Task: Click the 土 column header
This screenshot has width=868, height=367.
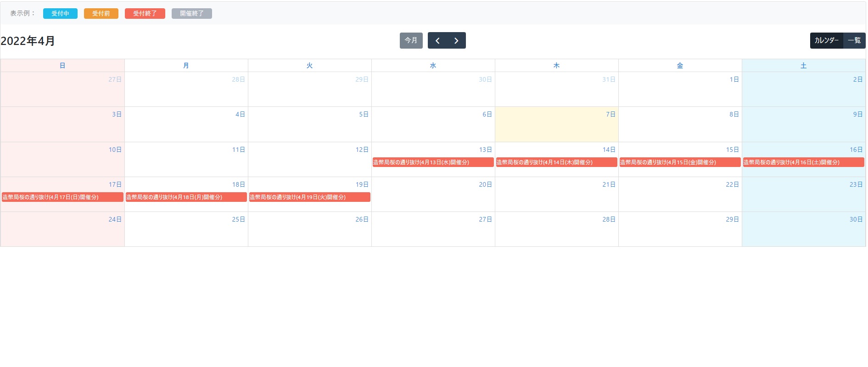Action: click(803, 66)
